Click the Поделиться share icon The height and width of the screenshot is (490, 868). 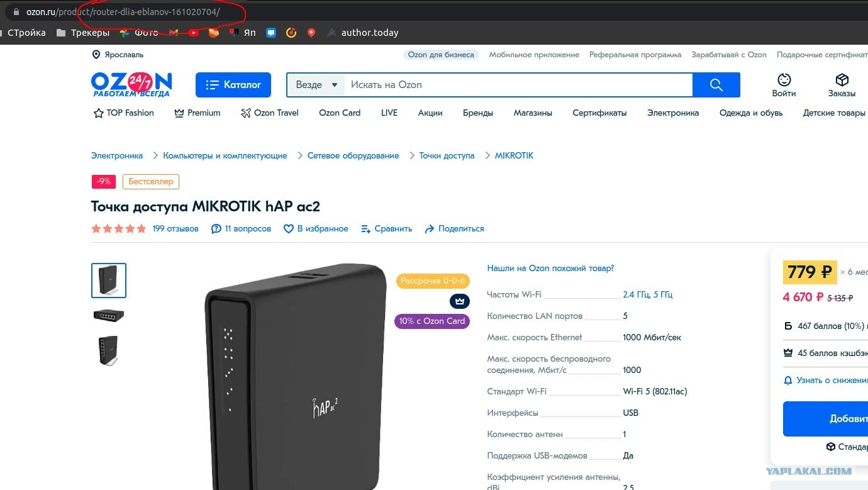[430, 229]
